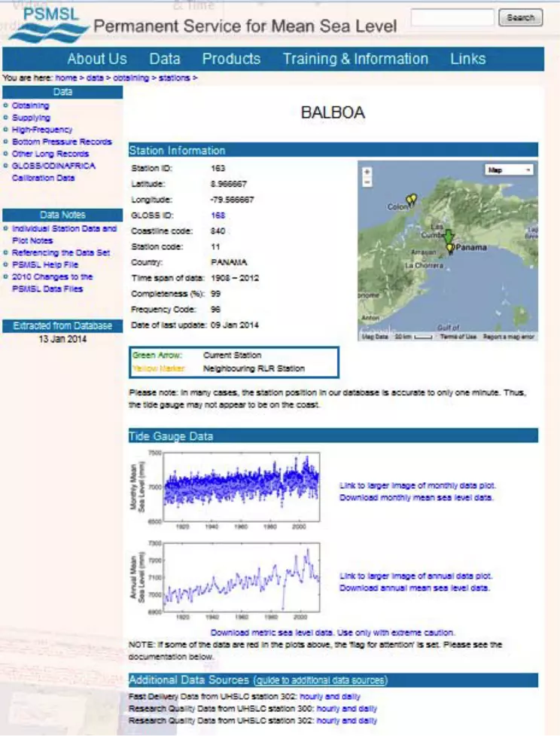Viewport: 560px width, 736px height.
Task: Open Supplying sidebar link
Action: (x=31, y=118)
